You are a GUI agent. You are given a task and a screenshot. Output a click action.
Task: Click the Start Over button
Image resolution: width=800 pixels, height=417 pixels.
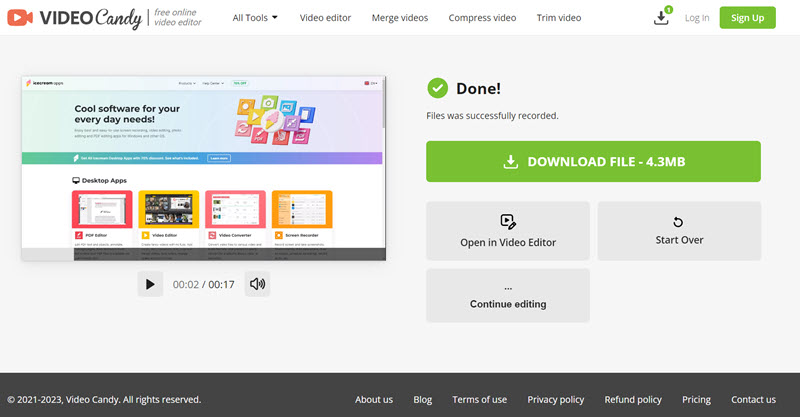679,231
